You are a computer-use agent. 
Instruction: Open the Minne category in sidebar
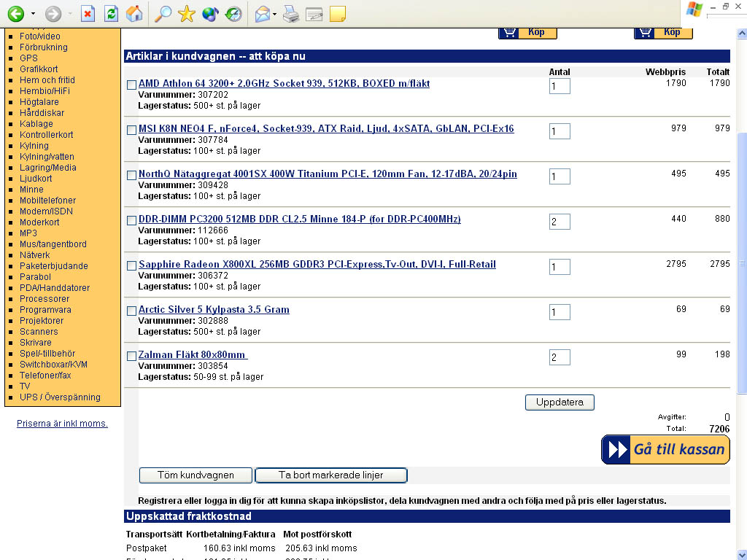point(31,189)
